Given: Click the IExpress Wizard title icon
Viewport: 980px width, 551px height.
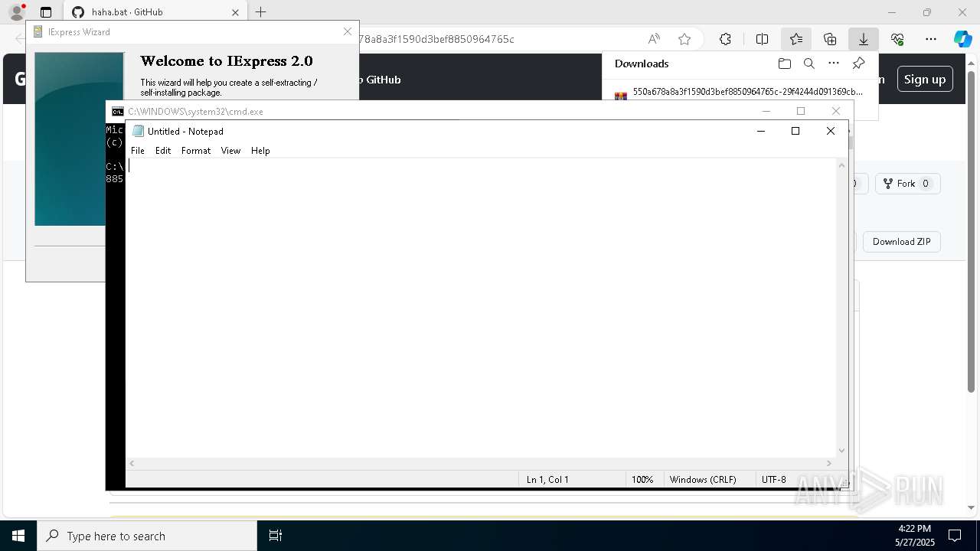Looking at the screenshot, I should click(38, 32).
